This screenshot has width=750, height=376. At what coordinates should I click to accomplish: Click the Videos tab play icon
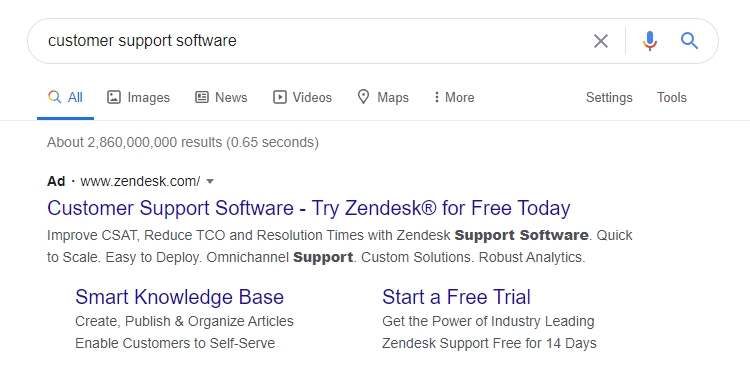(280, 97)
